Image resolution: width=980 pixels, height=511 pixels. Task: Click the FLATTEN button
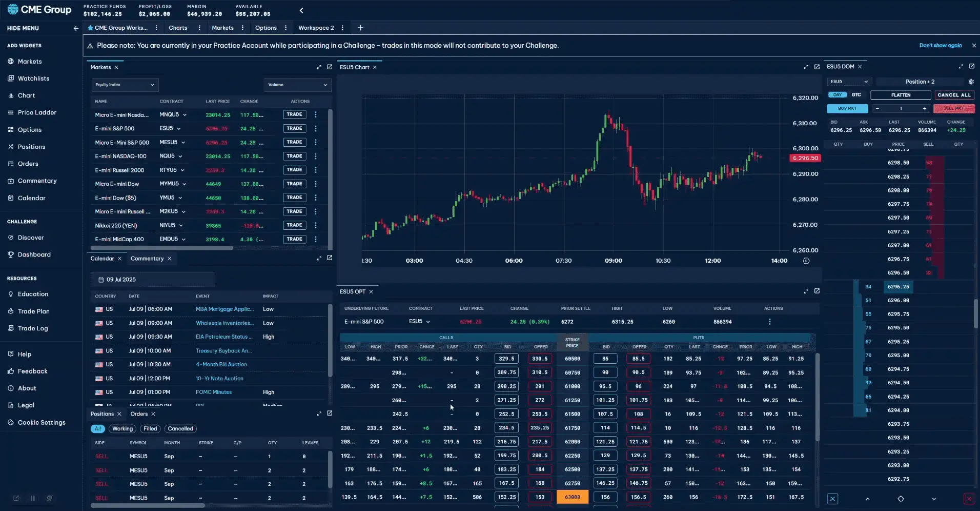coord(900,95)
